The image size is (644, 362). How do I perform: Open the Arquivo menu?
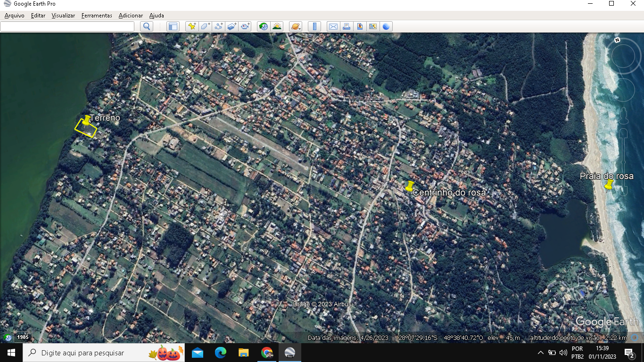coord(15,16)
